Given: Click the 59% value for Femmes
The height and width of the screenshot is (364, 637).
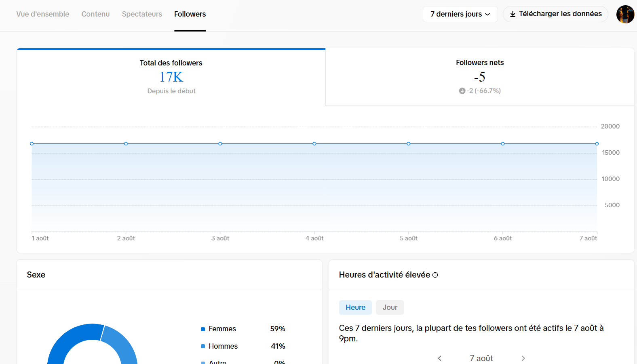Looking at the screenshot, I should pyautogui.click(x=278, y=329).
